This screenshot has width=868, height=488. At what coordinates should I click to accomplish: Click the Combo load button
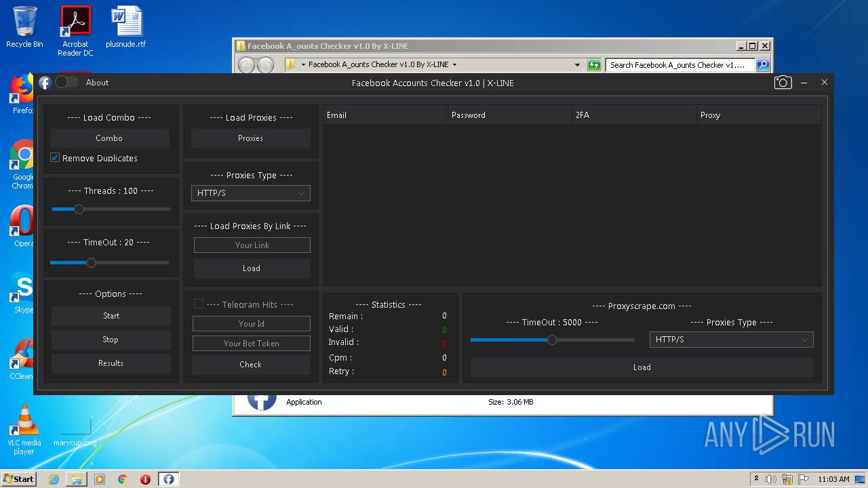(109, 138)
